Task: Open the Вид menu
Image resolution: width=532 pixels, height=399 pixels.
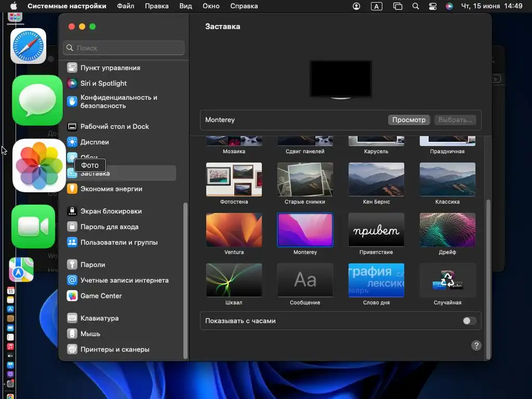Action: tap(185, 6)
